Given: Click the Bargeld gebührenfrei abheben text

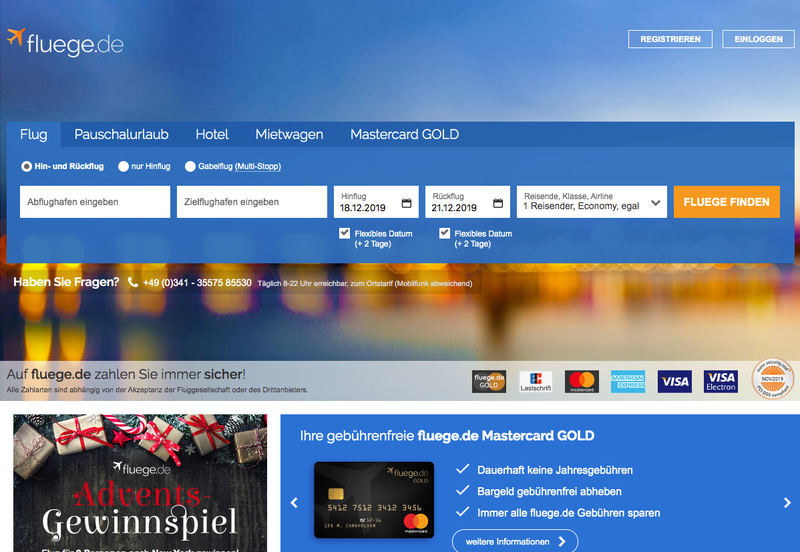Looking at the screenshot, I should point(549,492).
